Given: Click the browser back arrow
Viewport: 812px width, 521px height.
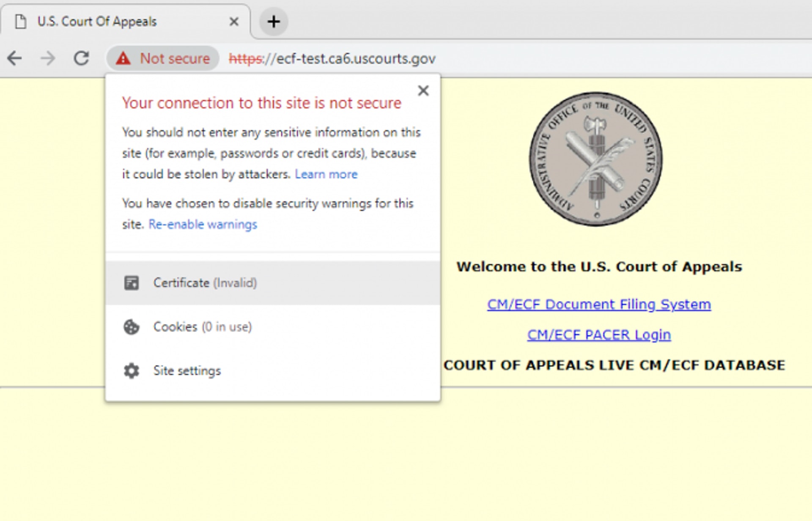Looking at the screenshot, I should [15, 58].
